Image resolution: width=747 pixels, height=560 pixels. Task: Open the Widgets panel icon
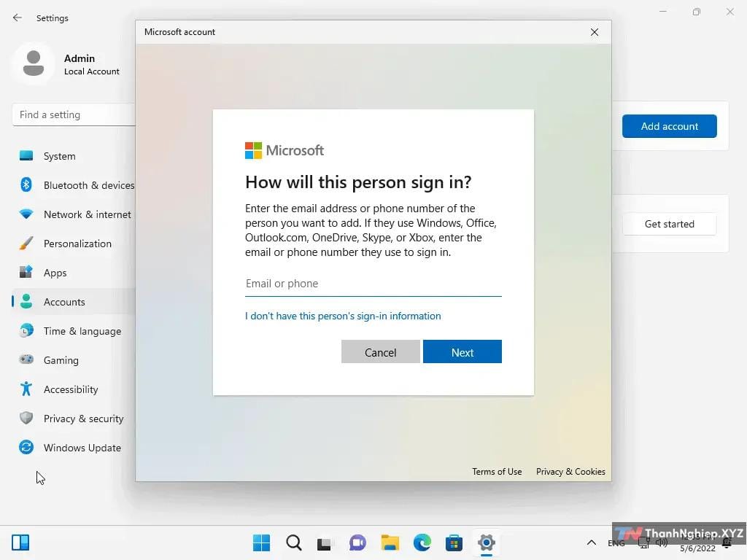20,542
